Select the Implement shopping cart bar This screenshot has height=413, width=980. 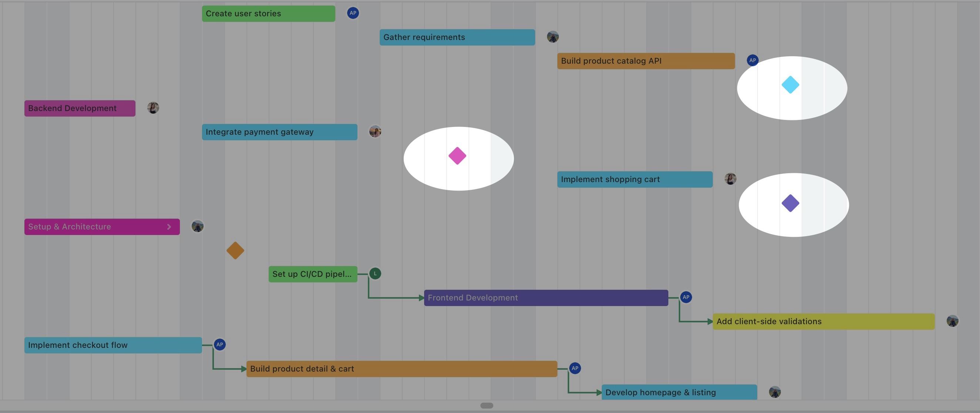click(x=635, y=179)
